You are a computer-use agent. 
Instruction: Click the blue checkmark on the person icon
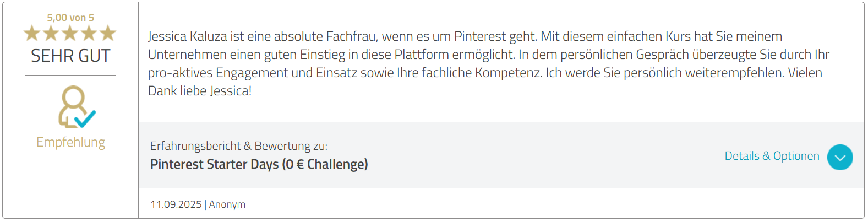point(86,118)
